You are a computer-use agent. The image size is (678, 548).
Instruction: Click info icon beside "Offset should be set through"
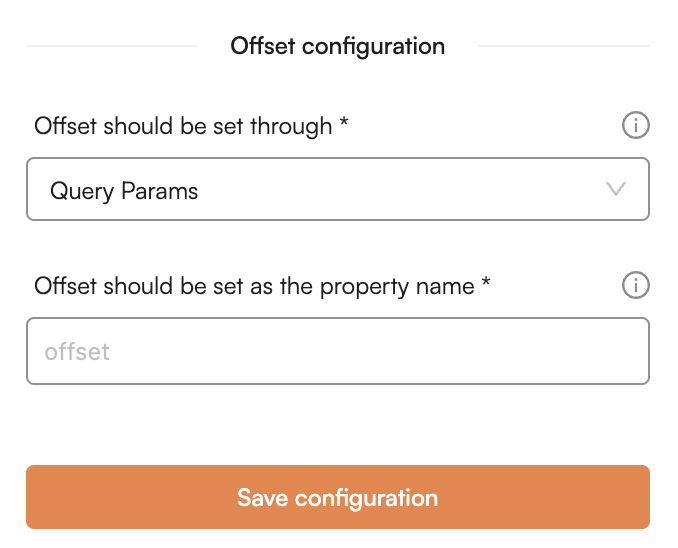(x=636, y=126)
